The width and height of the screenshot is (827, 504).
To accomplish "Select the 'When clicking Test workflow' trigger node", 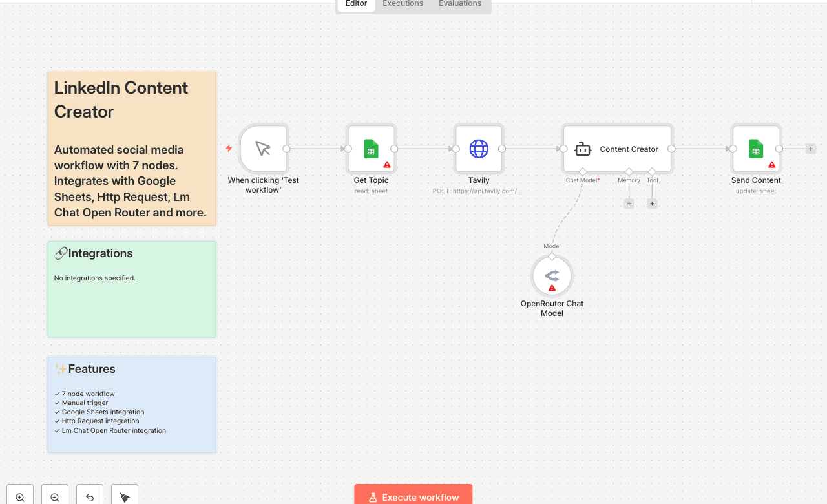I will click(x=262, y=149).
